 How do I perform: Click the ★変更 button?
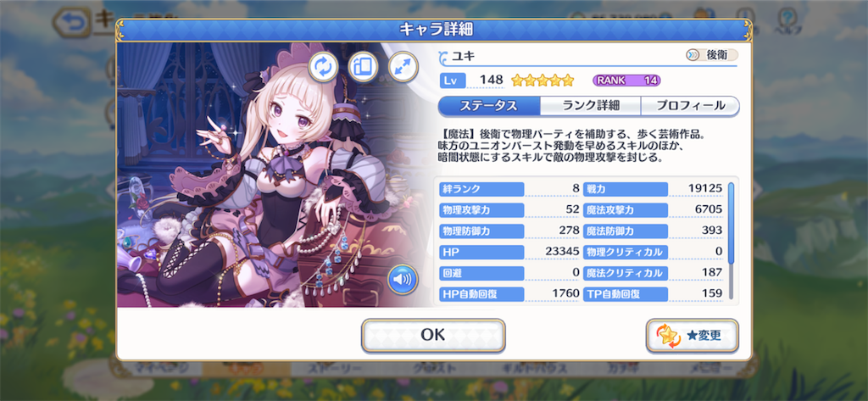tap(692, 335)
